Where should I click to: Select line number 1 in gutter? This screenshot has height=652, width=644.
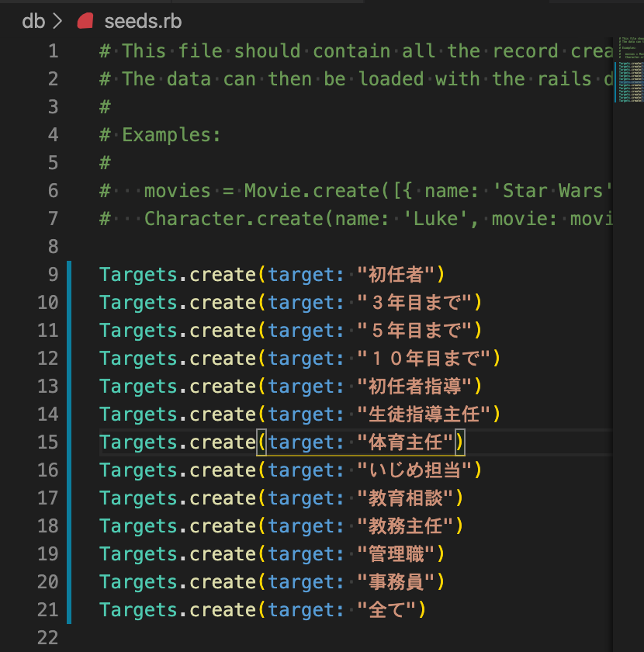tap(53, 51)
